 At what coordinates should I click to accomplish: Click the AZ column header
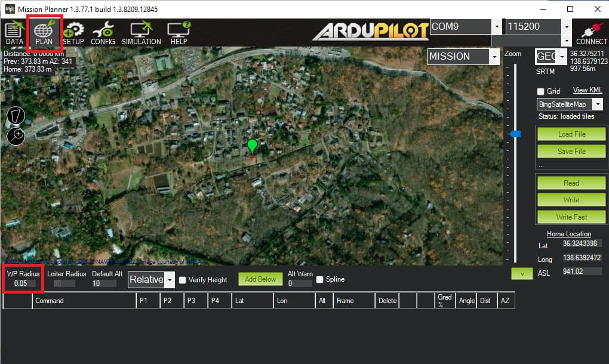point(506,300)
